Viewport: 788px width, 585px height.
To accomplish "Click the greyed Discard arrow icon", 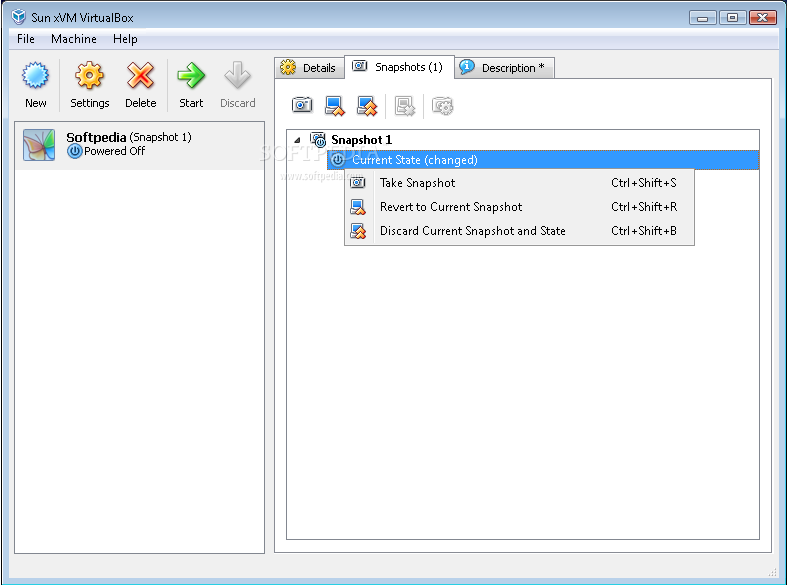I will pos(237,75).
